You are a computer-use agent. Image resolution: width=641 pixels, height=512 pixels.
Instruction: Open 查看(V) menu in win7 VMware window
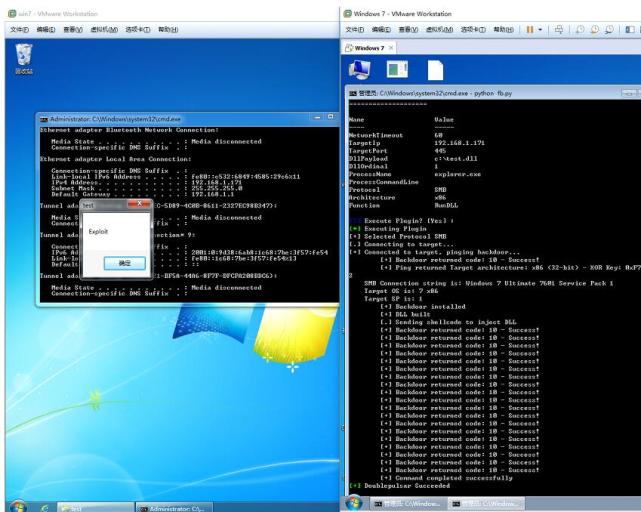coord(73,29)
